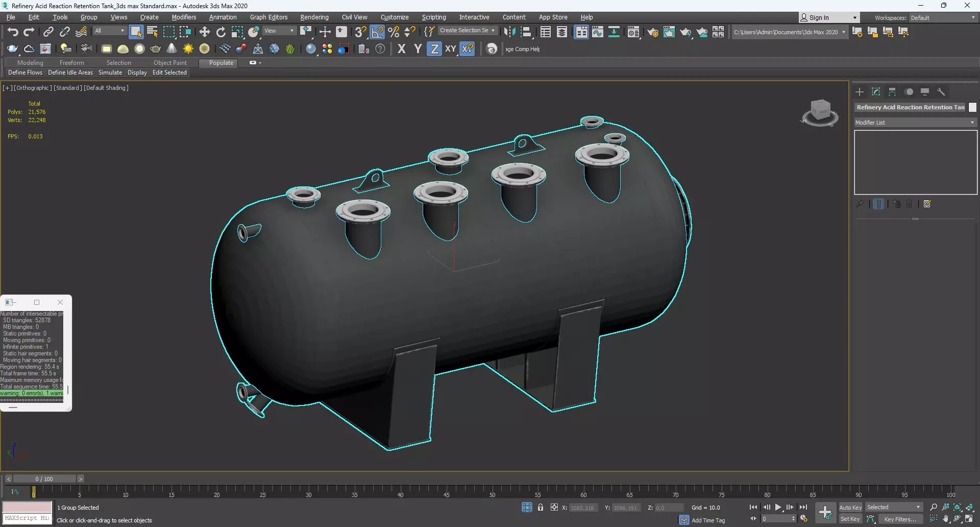Click the ViewCube in viewport
Viewport: 980px width, 527px height.
(x=820, y=112)
